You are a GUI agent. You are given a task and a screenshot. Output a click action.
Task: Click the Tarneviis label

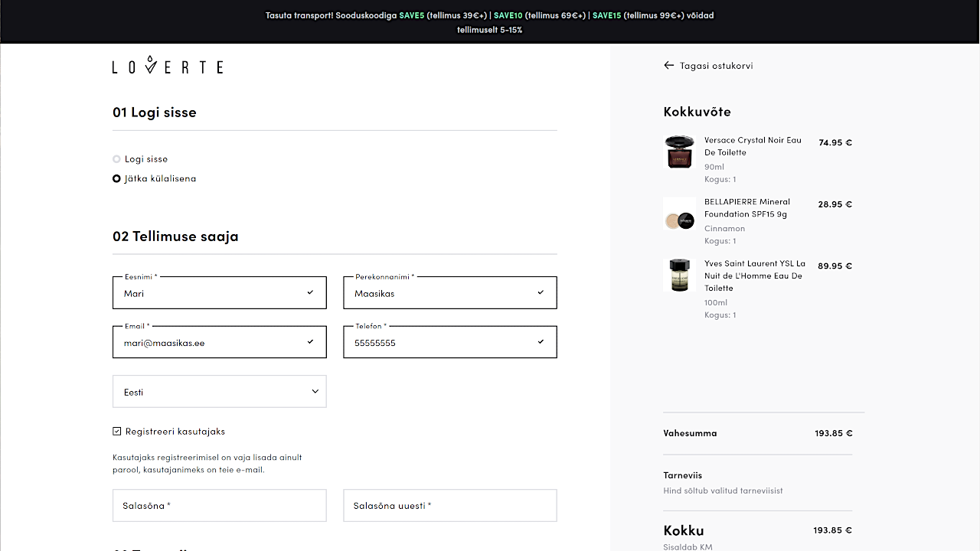click(683, 475)
